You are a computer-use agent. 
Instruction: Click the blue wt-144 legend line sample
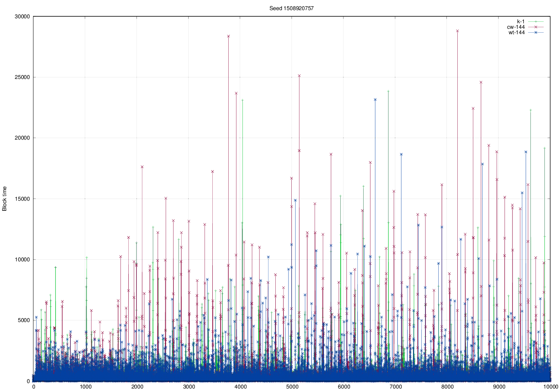coord(535,32)
